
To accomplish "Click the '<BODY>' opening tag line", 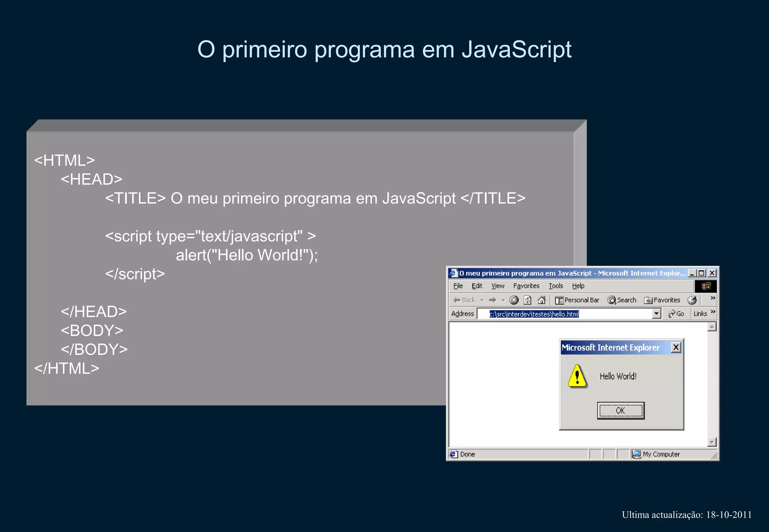I will 92,331.
